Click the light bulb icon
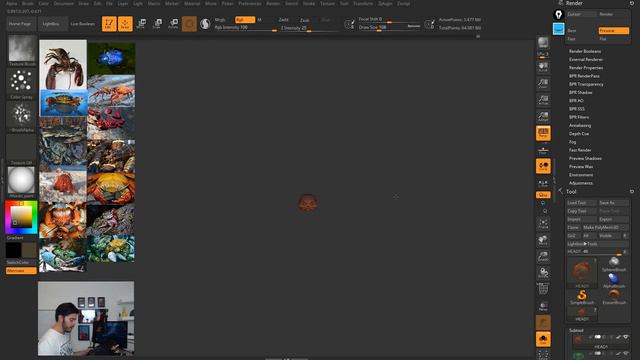 (x=558, y=15)
